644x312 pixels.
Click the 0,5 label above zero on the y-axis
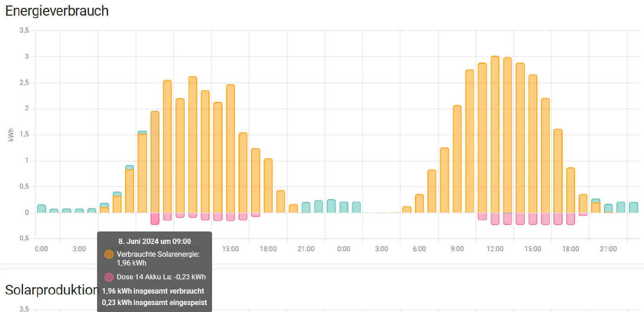pyautogui.click(x=24, y=186)
